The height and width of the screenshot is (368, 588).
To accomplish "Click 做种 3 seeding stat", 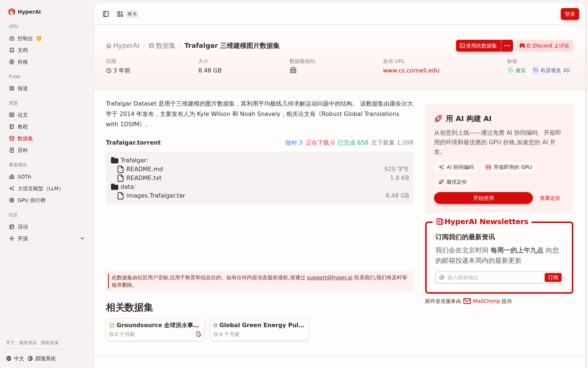I will (294, 142).
